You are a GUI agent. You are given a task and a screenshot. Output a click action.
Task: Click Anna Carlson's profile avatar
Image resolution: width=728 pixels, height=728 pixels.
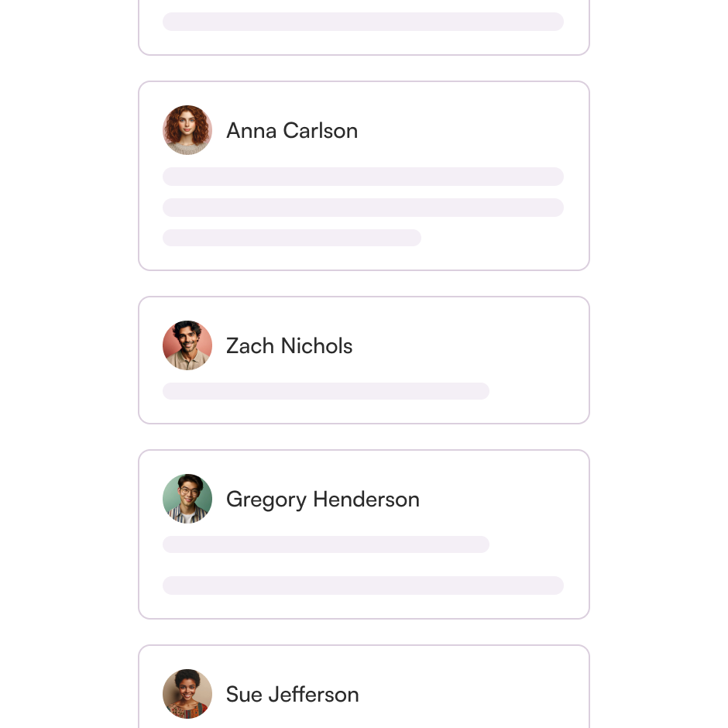click(187, 130)
